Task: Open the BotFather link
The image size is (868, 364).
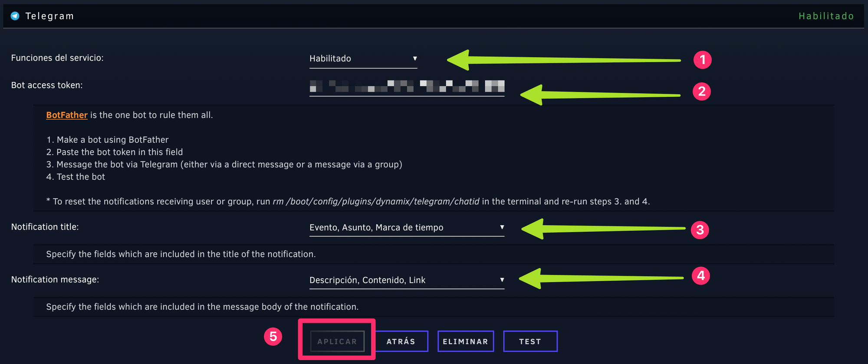Action: click(67, 115)
